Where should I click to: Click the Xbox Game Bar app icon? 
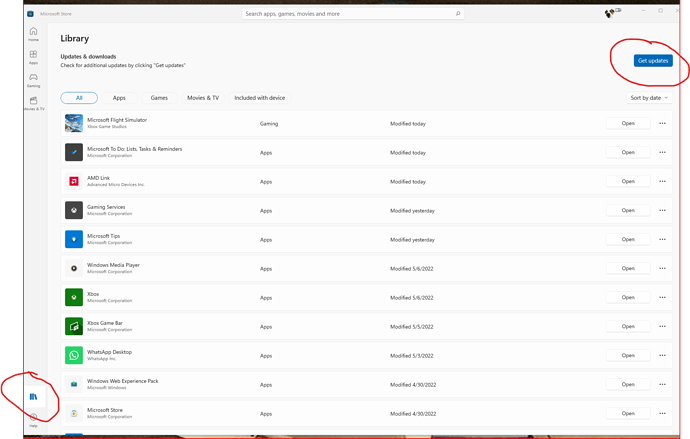(x=74, y=326)
